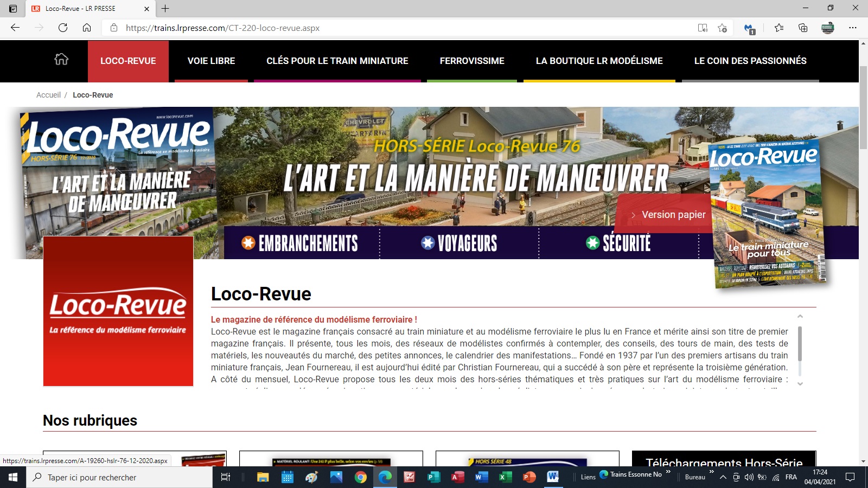View site information via lock icon
The width and height of the screenshot is (868, 488).
click(x=114, y=28)
